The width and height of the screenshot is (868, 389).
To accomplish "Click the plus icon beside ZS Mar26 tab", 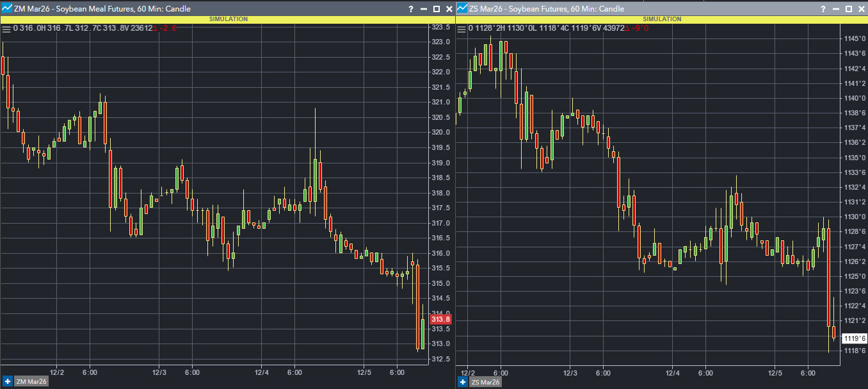I will coord(463,382).
